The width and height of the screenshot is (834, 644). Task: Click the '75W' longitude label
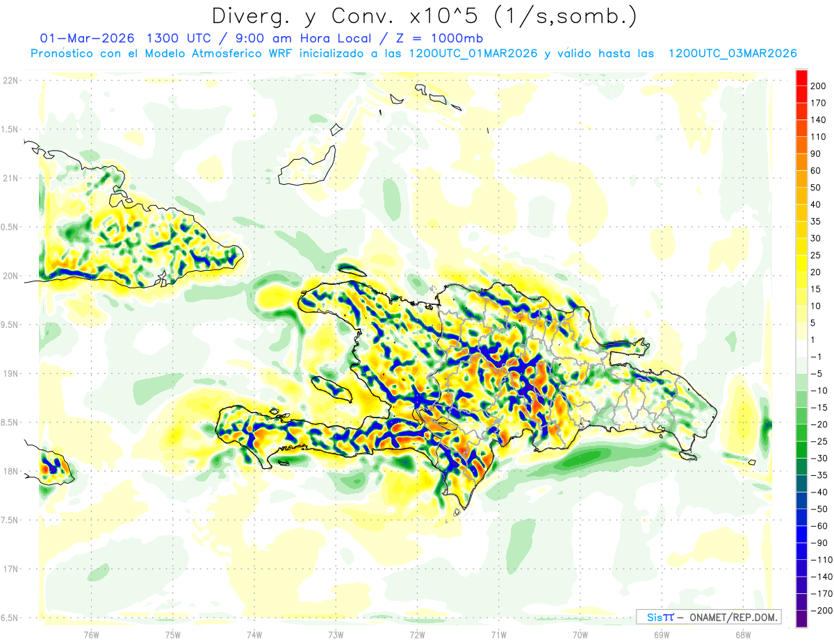(x=173, y=634)
